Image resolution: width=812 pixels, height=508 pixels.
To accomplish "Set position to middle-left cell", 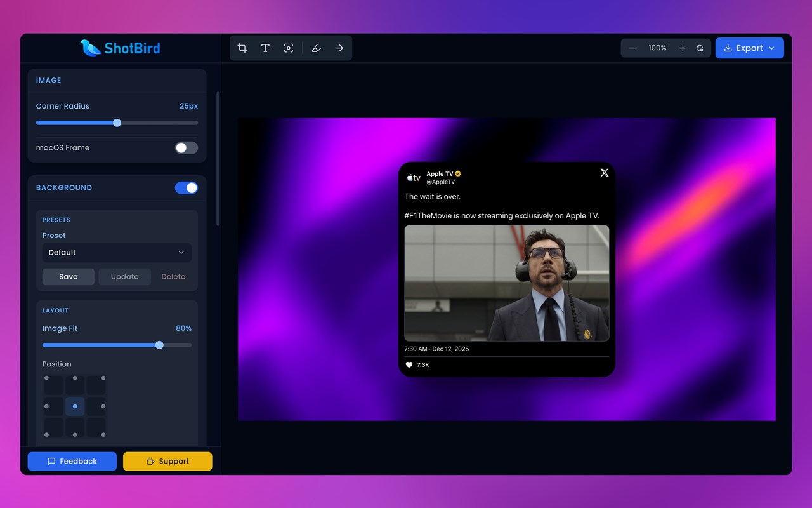I will 53,406.
